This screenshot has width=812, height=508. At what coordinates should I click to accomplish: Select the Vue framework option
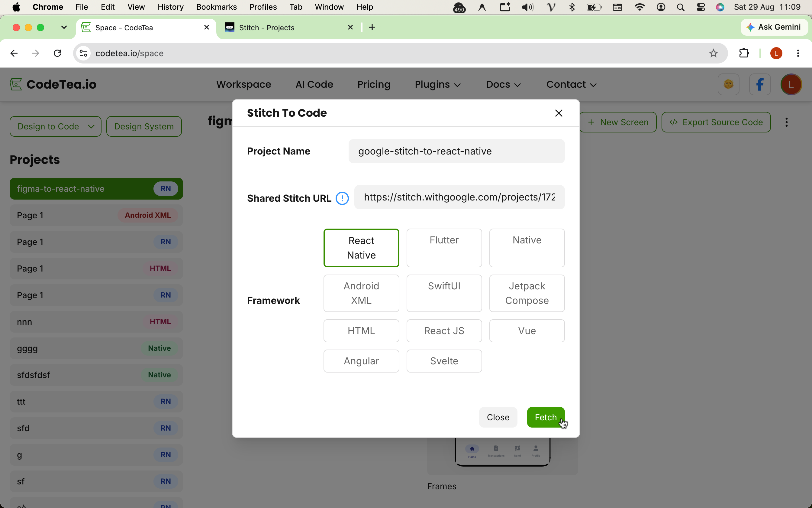click(527, 331)
